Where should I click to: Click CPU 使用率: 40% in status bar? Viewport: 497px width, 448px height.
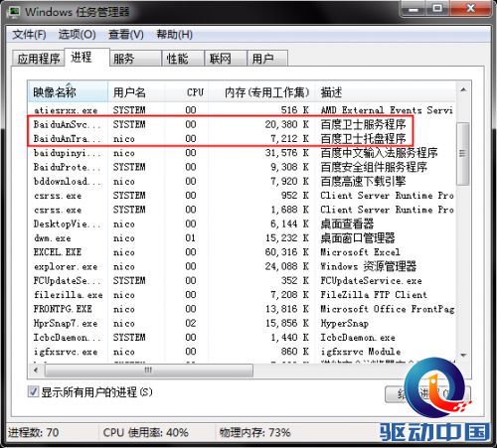(x=146, y=432)
